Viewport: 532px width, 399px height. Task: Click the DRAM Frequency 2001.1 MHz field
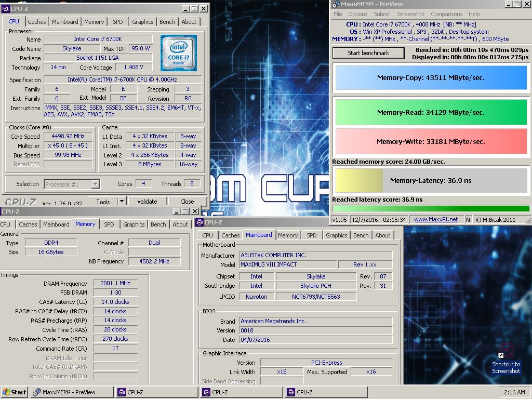pyautogui.click(x=115, y=283)
